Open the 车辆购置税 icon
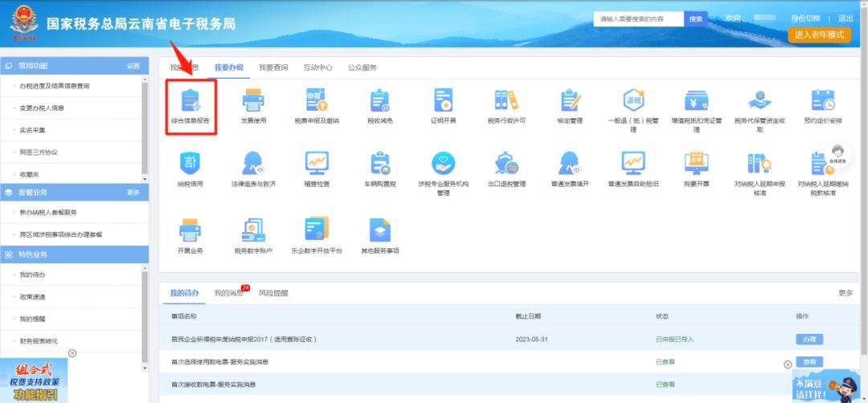Viewport: 868px width, 403px height. click(x=379, y=163)
